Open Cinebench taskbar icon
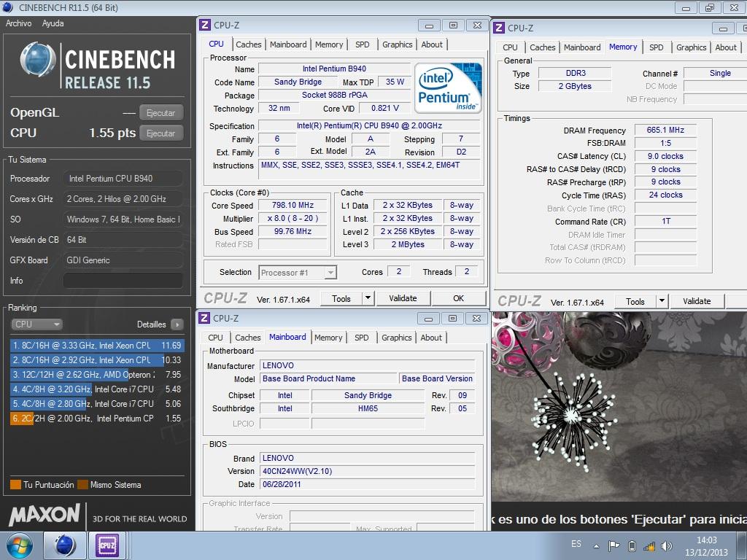The height and width of the screenshot is (560, 747). click(65, 545)
